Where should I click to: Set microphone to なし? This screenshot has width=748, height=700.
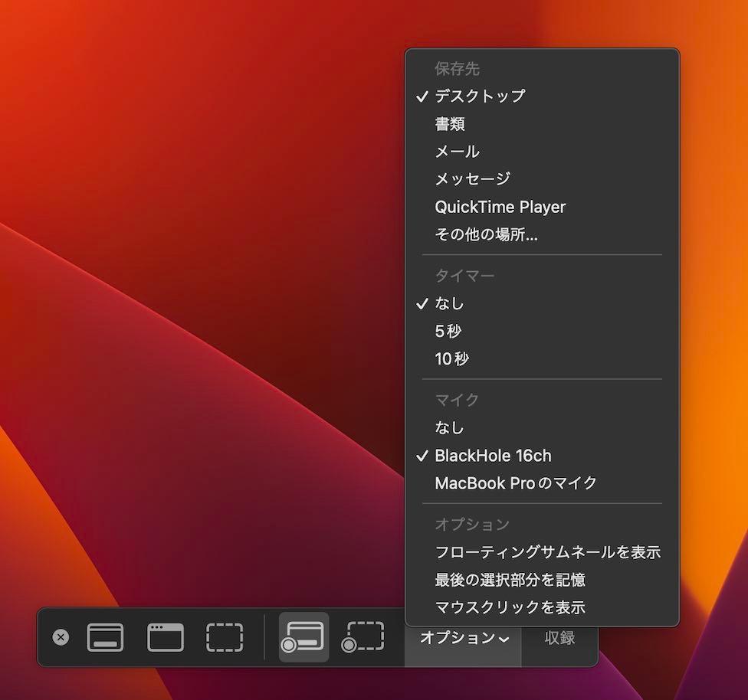point(542,427)
